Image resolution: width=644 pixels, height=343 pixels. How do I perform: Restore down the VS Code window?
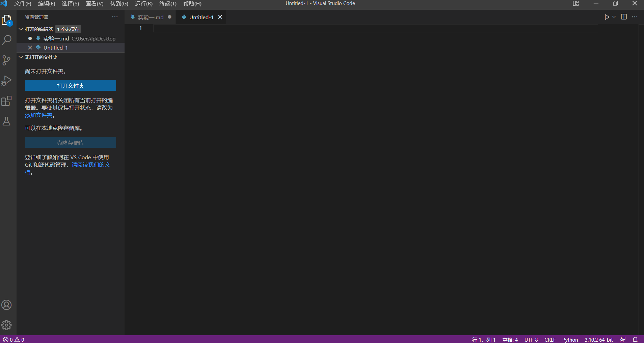coord(615,3)
